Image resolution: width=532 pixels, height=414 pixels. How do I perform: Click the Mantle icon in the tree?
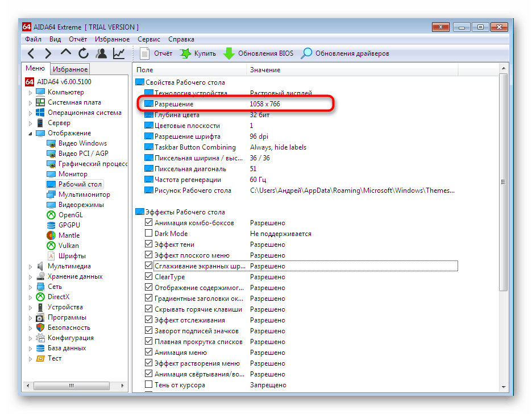point(51,235)
